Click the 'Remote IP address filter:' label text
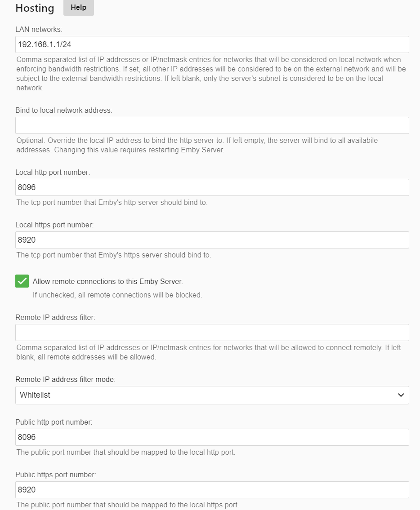The width and height of the screenshot is (420, 510). [x=55, y=317]
